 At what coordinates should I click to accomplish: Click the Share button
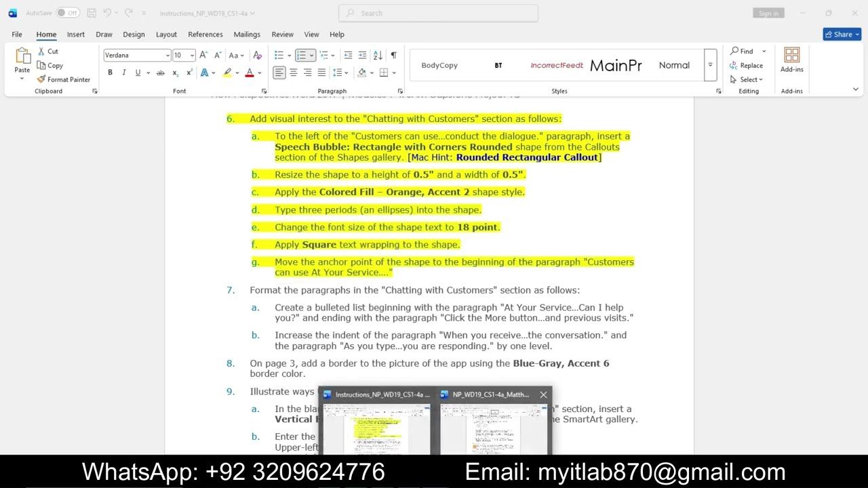click(842, 34)
